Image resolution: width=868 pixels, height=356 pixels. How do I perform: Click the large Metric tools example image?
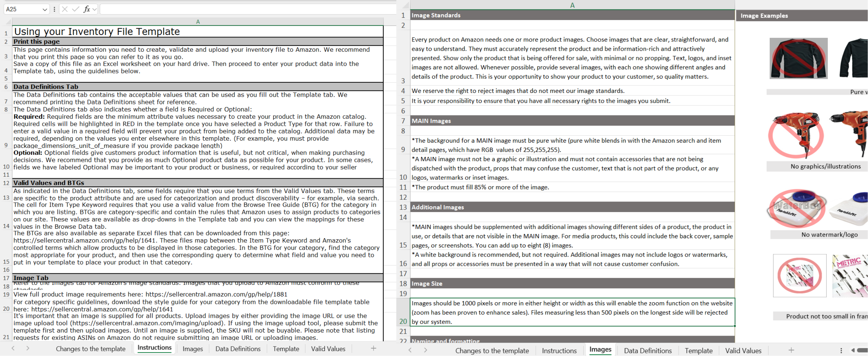click(x=850, y=275)
